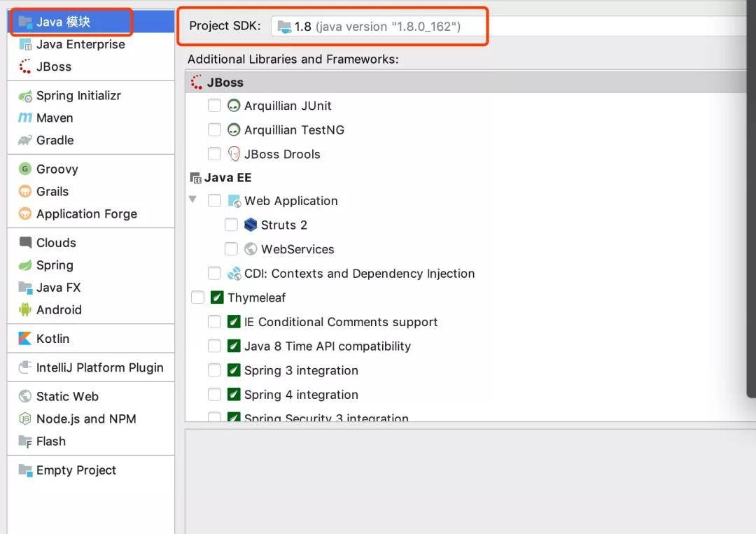The image size is (756, 534).
Task: Check the Web Application checkbox
Action: click(214, 200)
